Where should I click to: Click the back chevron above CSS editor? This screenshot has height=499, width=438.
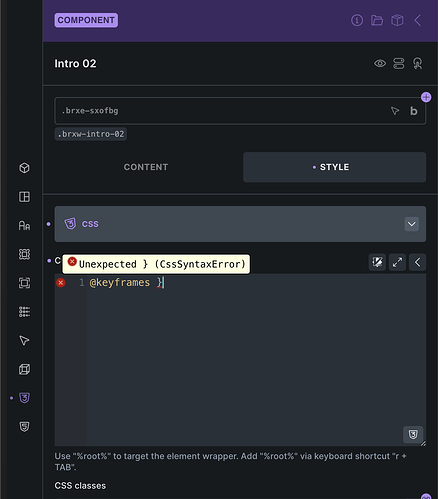tap(417, 262)
